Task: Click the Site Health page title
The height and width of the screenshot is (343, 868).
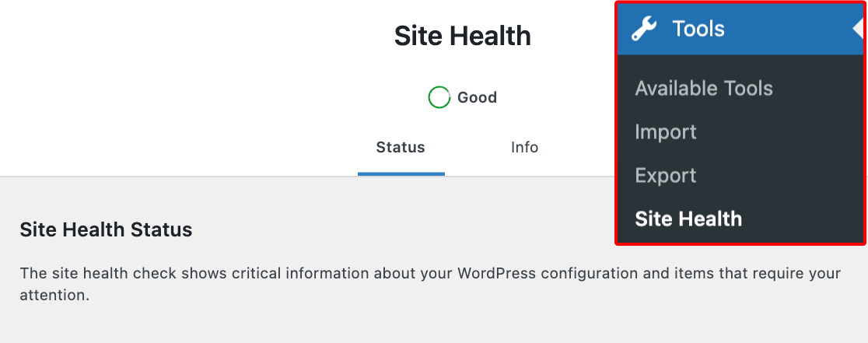Action: click(x=462, y=36)
